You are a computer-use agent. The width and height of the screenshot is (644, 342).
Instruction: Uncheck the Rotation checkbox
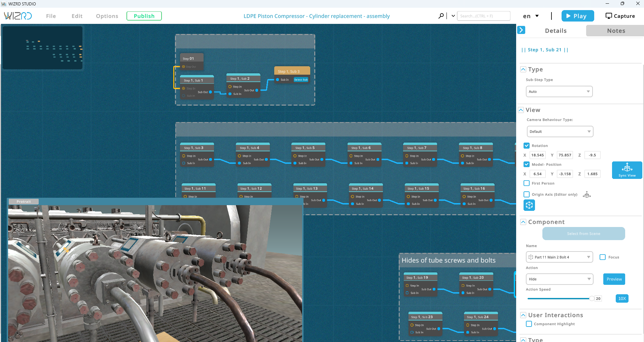(527, 146)
